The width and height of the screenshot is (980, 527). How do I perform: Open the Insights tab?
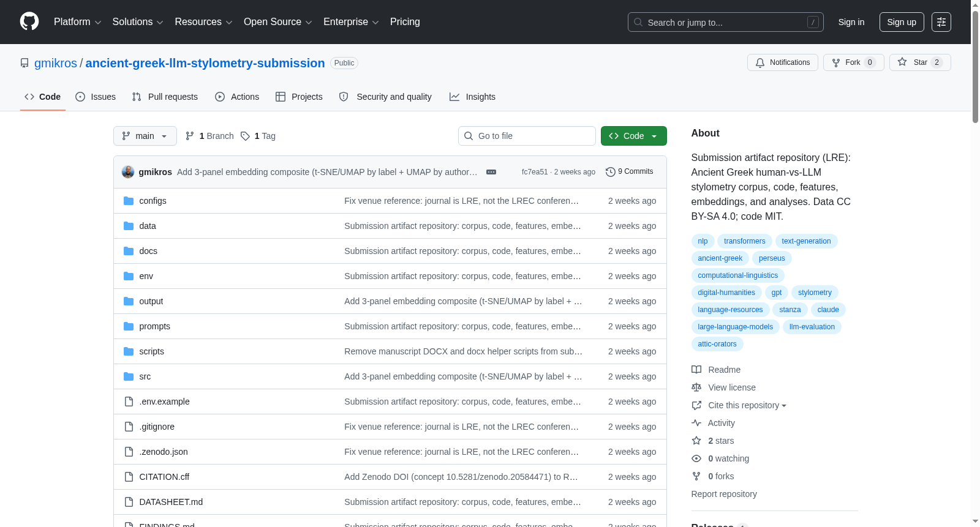click(x=472, y=97)
